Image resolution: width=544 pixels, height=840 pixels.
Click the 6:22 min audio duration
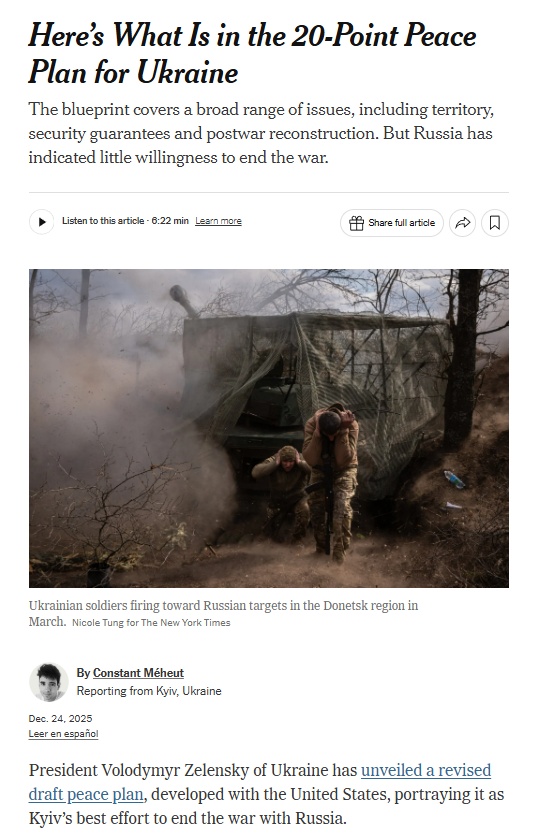(x=170, y=221)
